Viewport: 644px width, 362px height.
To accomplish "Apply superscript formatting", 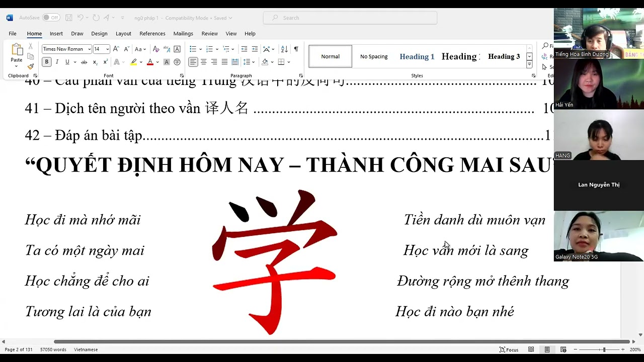I will pyautogui.click(x=105, y=62).
